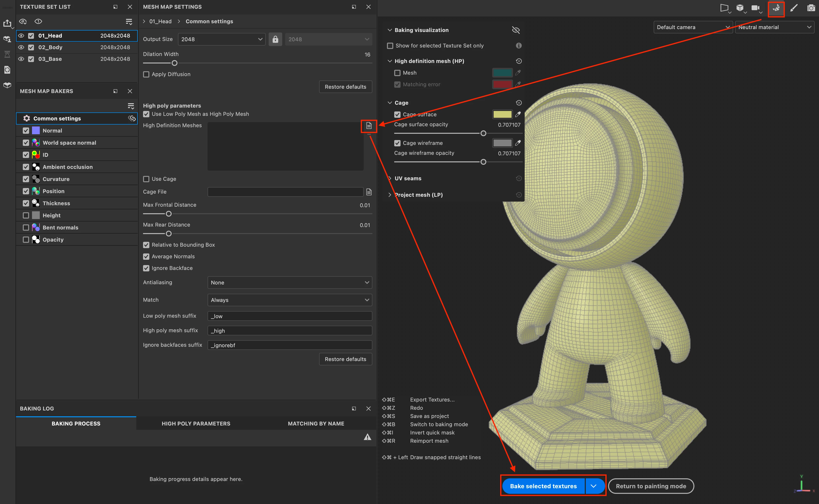Reset Cage section settings icon
The height and width of the screenshot is (504, 819).
click(519, 103)
